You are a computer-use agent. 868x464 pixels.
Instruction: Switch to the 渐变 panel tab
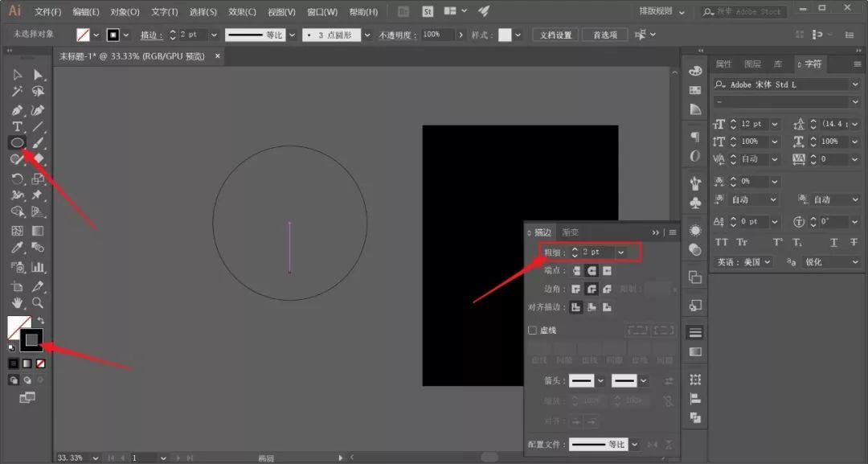570,232
